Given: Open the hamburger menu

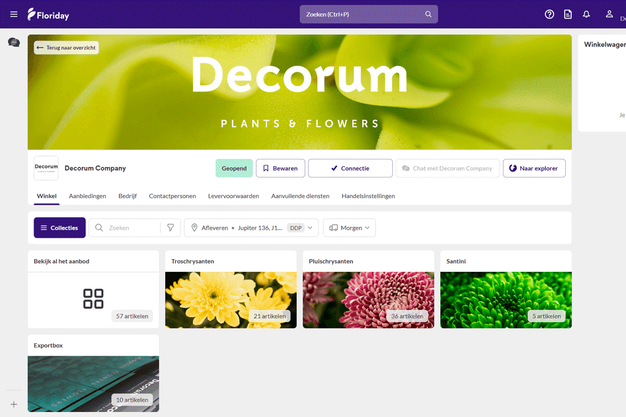Looking at the screenshot, I should pyautogui.click(x=13, y=14).
